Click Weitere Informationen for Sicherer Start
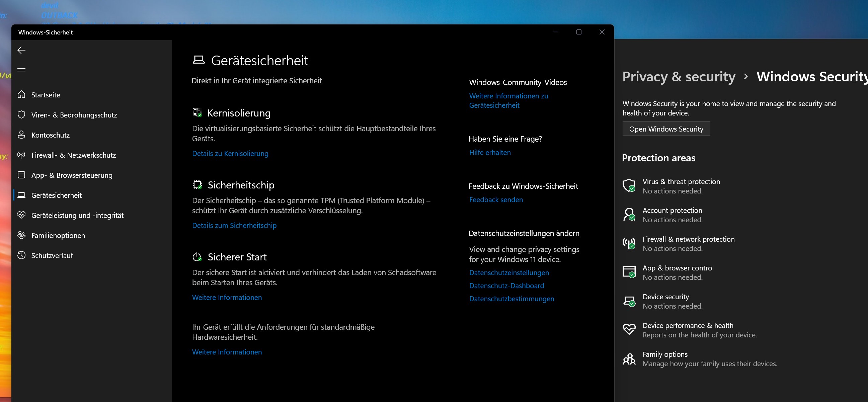This screenshot has width=868, height=402. point(227,297)
